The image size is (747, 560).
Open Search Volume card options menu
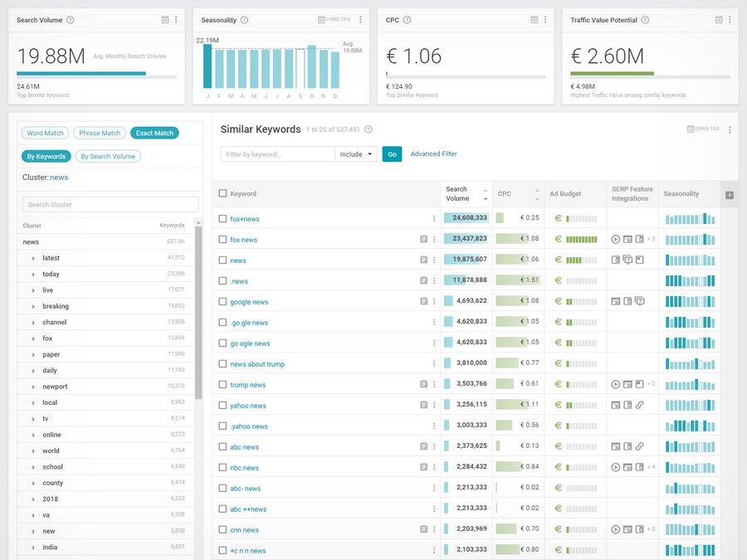(176, 20)
